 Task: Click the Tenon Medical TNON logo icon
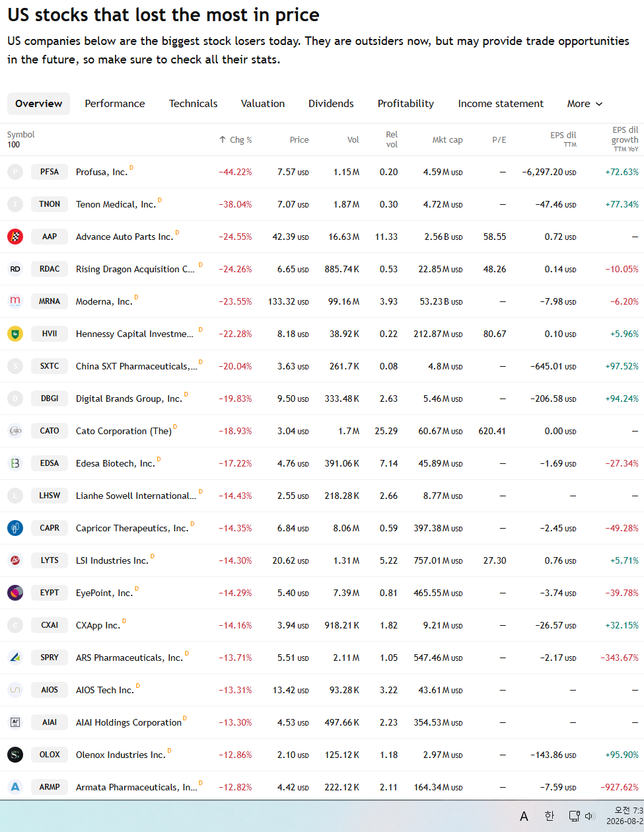pos(15,204)
